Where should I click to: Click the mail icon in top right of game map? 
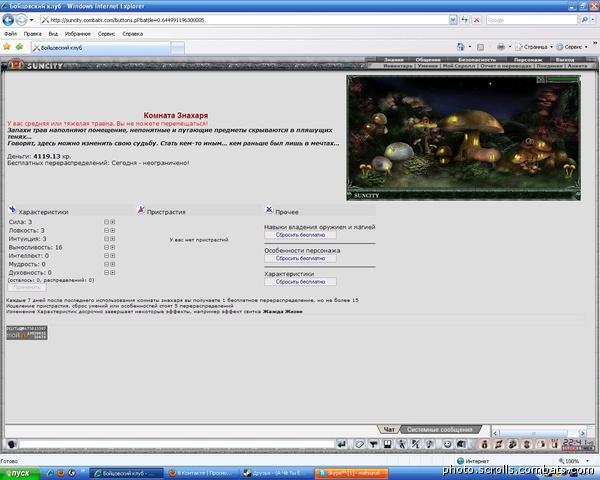click(540, 79)
